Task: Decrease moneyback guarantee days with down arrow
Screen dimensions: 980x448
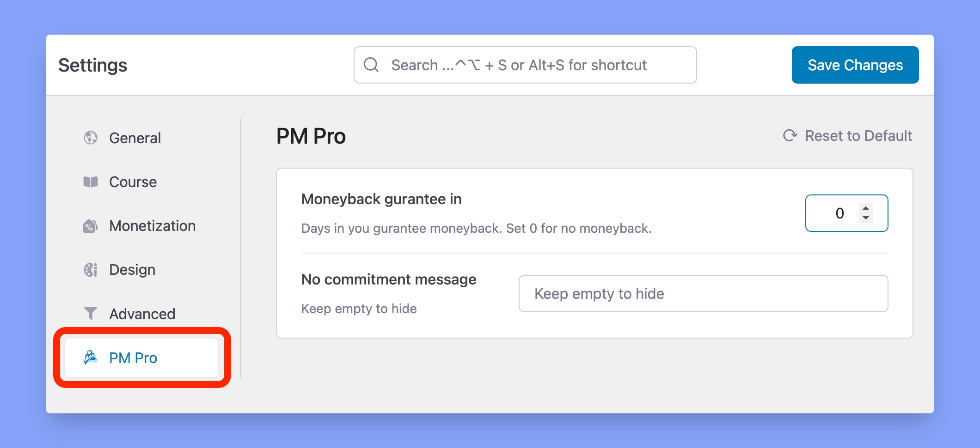Action: pyautogui.click(x=866, y=218)
